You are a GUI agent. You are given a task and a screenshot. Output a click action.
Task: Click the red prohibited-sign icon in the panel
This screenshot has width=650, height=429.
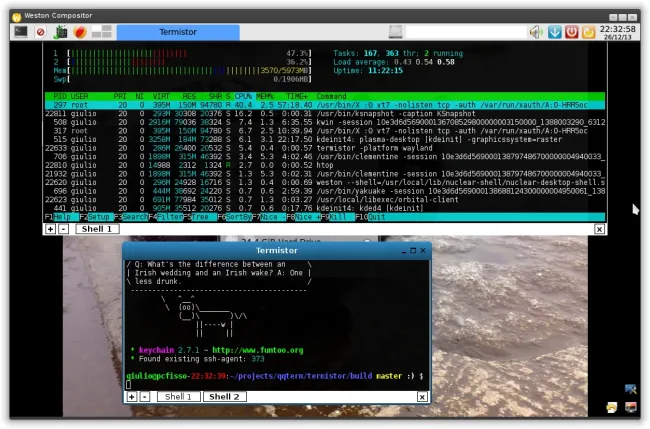(x=41, y=32)
